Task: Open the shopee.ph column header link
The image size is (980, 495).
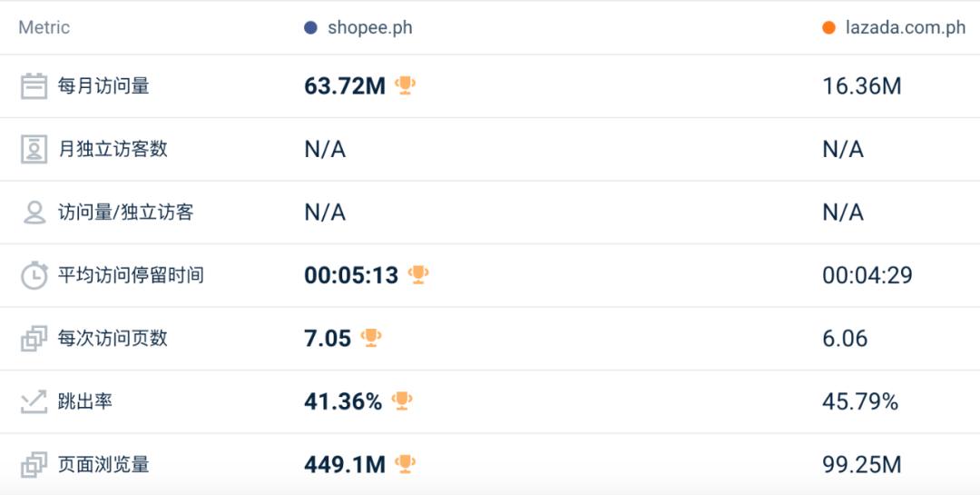Action: [x=370, y=27]
